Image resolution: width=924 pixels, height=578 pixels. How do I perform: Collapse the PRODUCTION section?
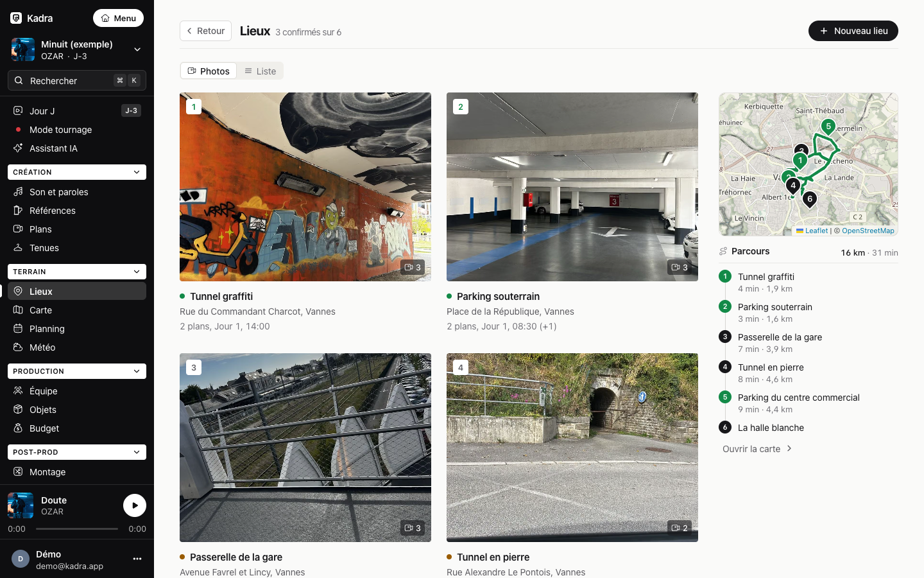point(77,371)
